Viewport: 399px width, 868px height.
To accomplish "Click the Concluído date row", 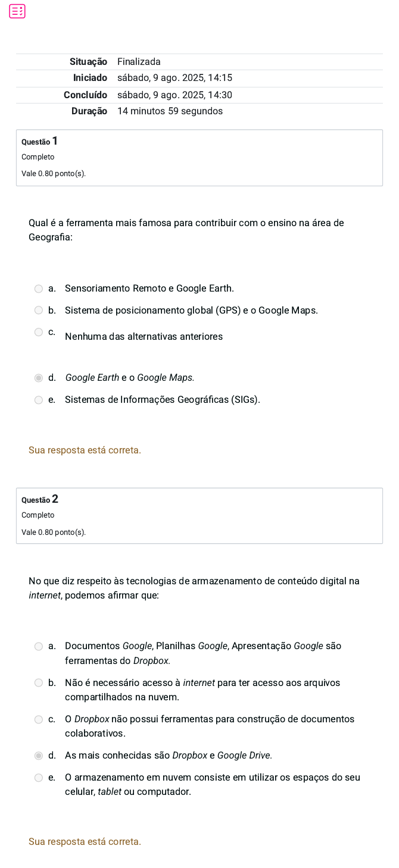I will [199, 95].
